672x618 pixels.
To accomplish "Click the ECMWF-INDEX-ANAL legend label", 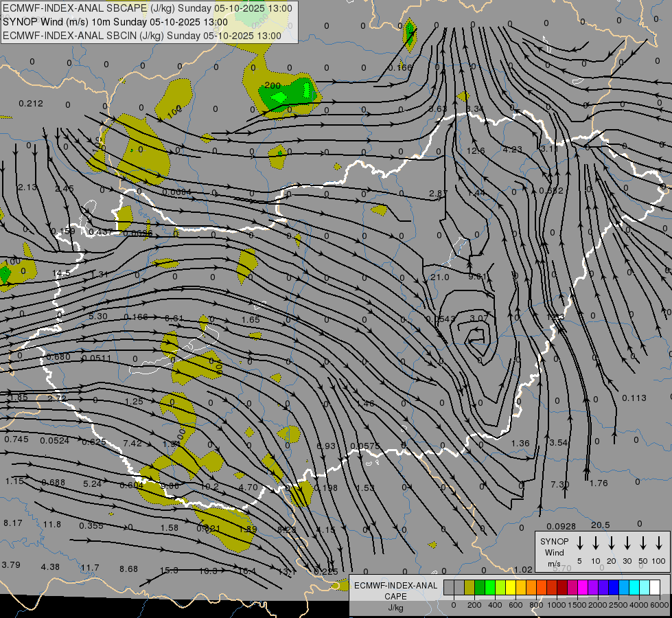I will pos(395,586).
